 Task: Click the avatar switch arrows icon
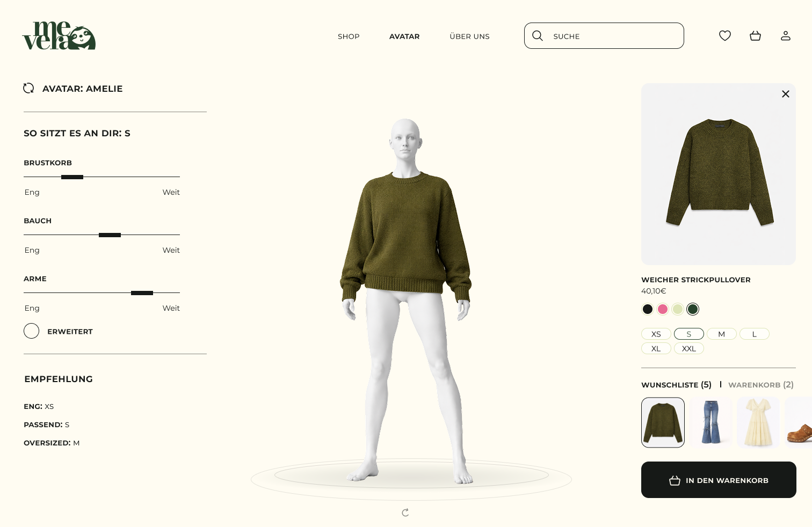point(28,88)
